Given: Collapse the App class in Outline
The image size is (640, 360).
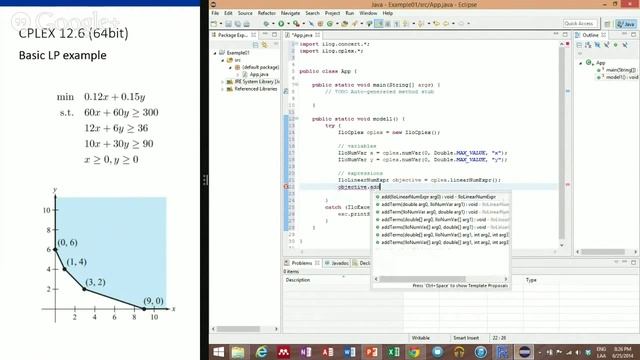Looking at the screenshot, I should coord(581,63).
